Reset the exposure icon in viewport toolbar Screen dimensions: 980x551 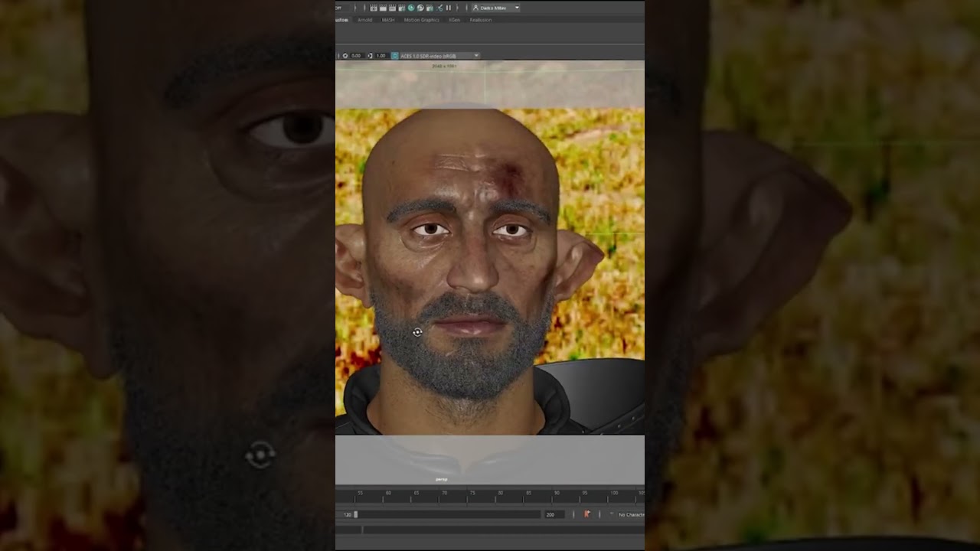[x=345, y=56]
